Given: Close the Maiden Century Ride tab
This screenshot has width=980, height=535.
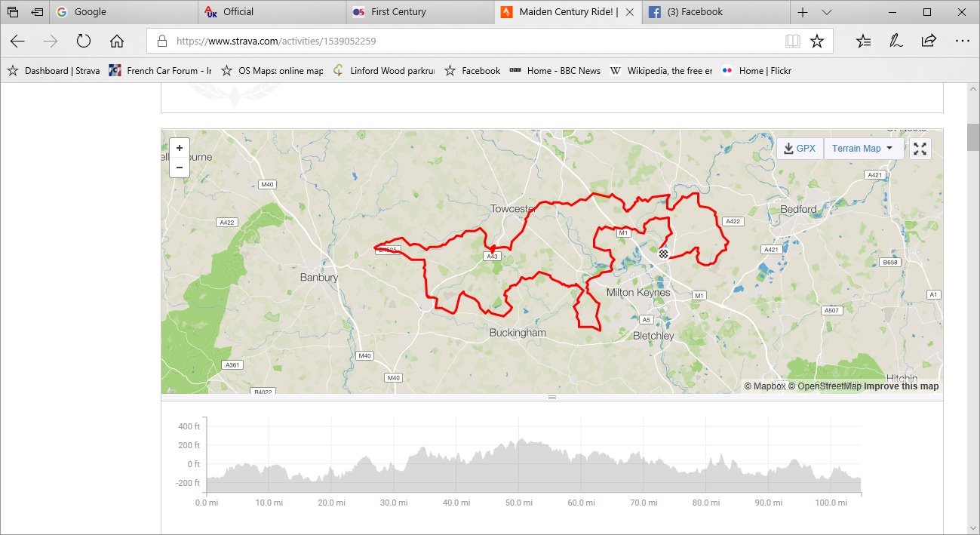Looking at the screenshot, I should point(630,12).
